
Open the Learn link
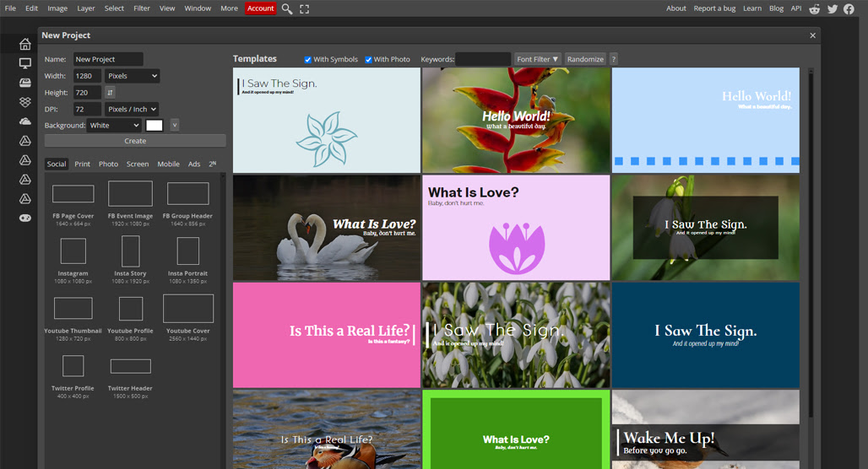point(752,8)
